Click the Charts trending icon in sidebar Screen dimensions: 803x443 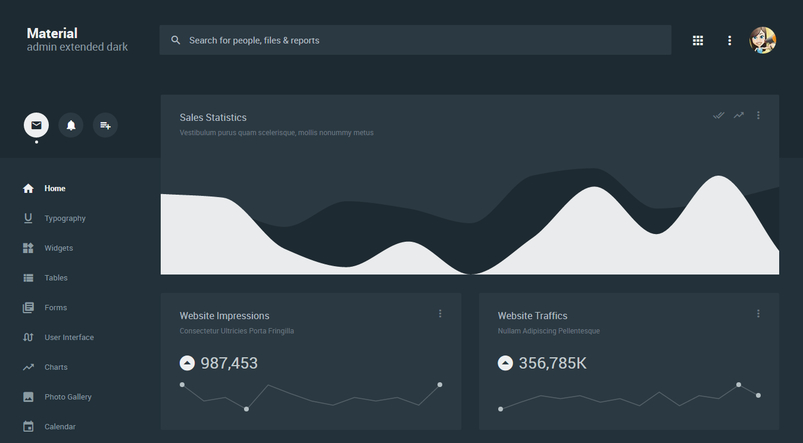tap(28, 367)
